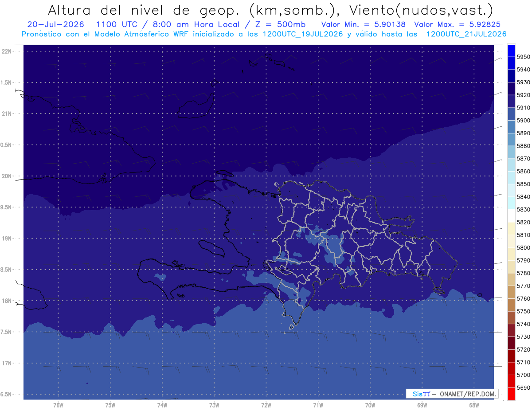Click the 5900 colorbar label

pyautogui.click(x=523, y=121)
